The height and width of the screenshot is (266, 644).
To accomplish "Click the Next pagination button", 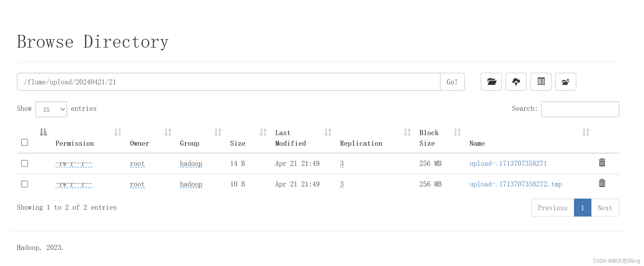I will (605, 208).
